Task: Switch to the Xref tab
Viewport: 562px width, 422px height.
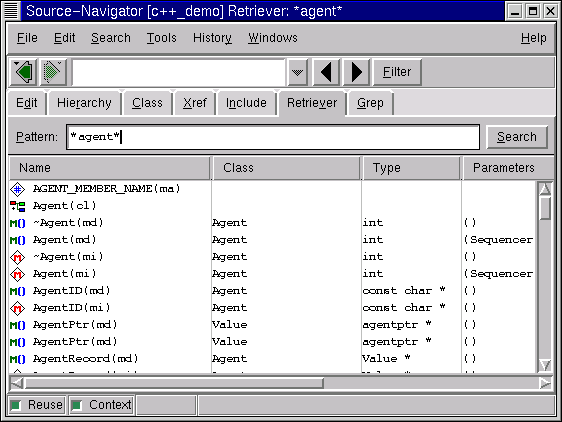Action: pyautogui.click(x=195, y=103)
